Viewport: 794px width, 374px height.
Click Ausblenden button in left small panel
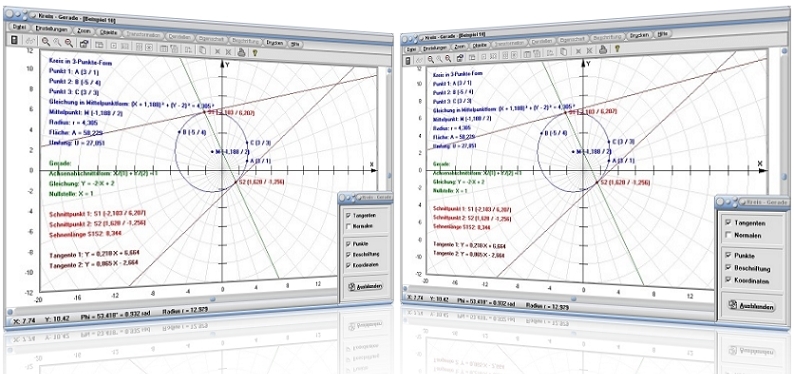click(365, 286)
